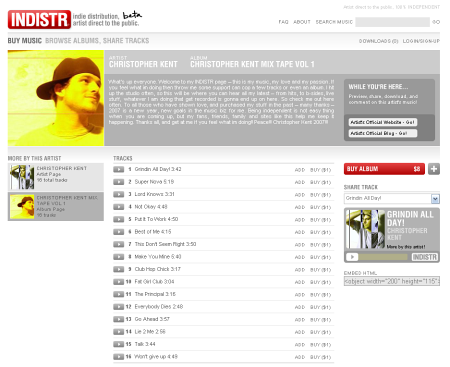This screenshot has width=450, height=367.
Task: Click INDISTR badge in share widget
Action: [425, 257]
